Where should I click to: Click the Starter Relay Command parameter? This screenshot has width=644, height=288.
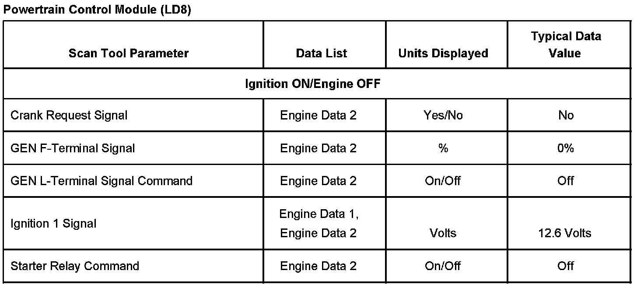point(75,266)
